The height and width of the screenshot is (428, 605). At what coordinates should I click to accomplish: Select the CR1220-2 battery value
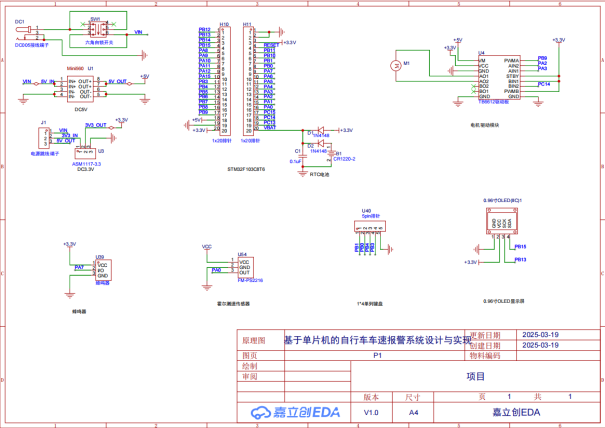pyautogui.click(x=344, y=159)
